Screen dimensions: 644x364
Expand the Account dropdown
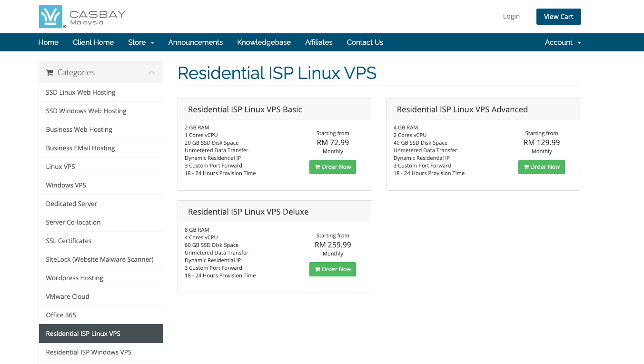(563, 42)
